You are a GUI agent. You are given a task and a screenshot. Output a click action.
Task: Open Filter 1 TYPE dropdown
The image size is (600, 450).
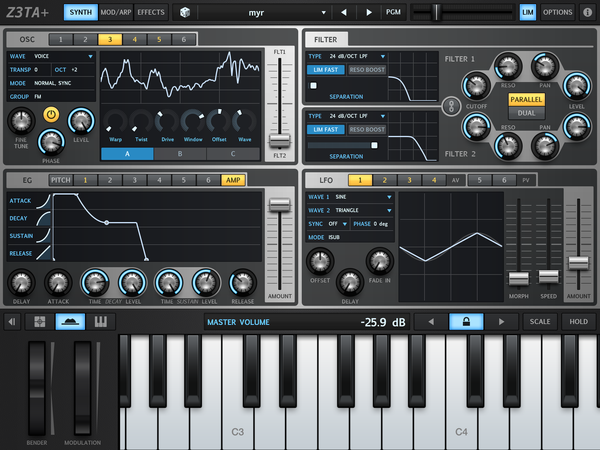click(346, 56)
